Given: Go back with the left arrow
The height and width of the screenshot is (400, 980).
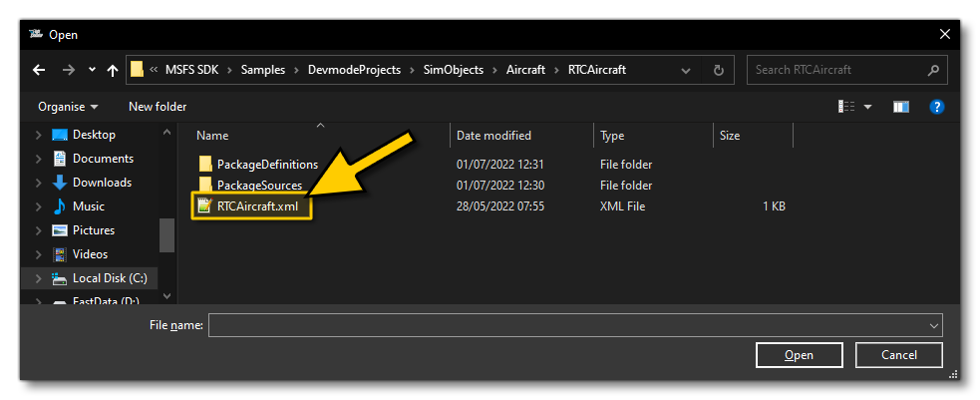Looking at the screenshot, I should [x=39, y=70].
